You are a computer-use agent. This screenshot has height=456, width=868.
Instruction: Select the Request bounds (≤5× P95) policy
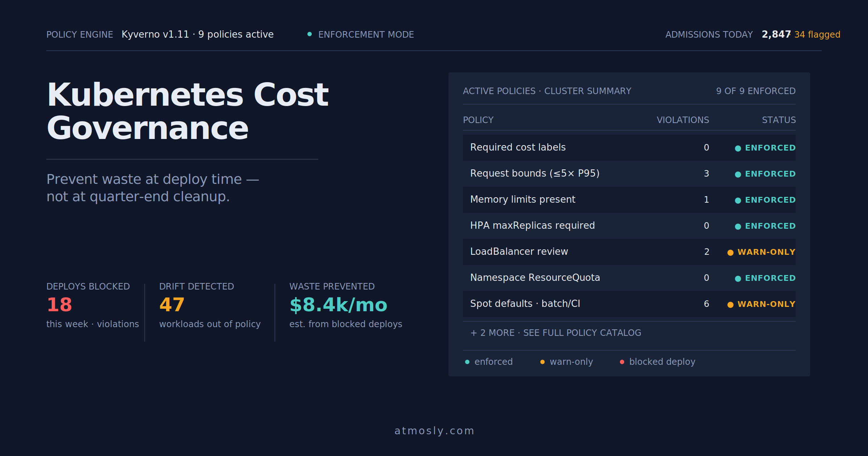535,173
